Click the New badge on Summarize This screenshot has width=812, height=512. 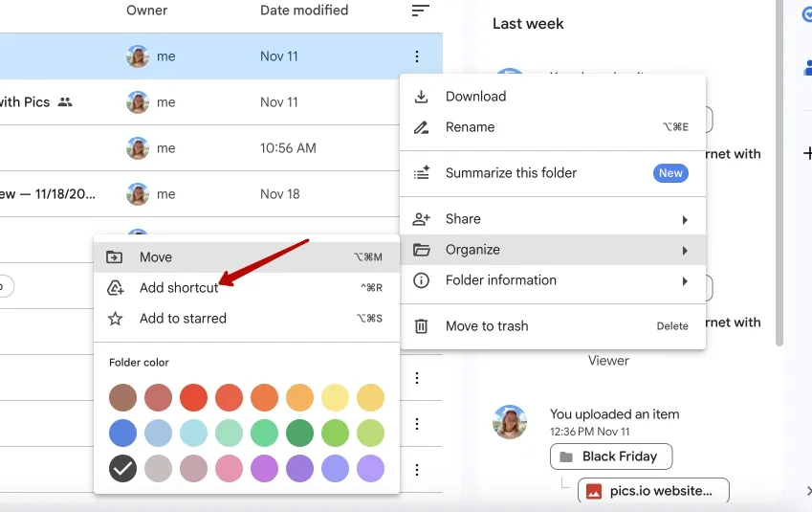pos(670,173)
